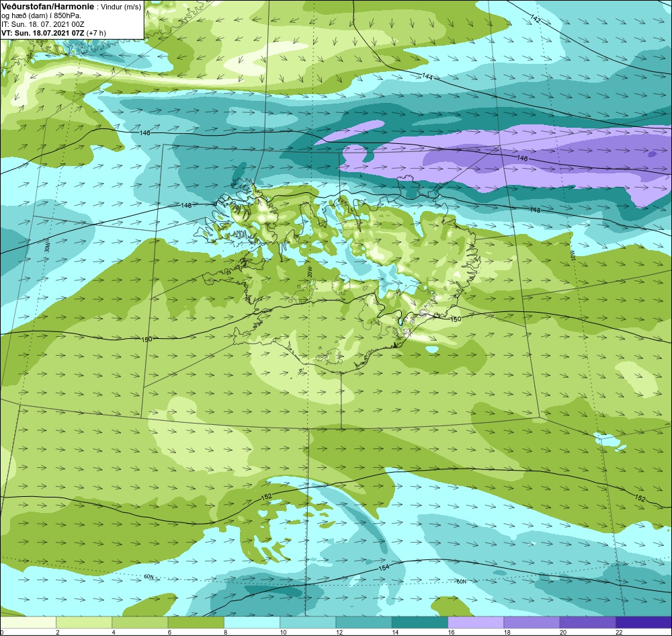This screenshot has height=636, width=672.
Task: Pick the 10–12 m/s light teal legend swatch
Action: pos(308,622)
